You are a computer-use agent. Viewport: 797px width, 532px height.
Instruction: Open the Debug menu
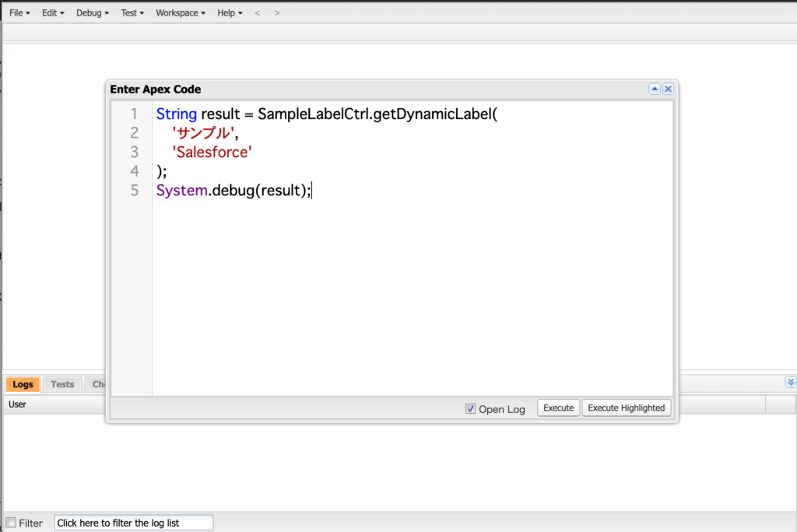[92, 13]
